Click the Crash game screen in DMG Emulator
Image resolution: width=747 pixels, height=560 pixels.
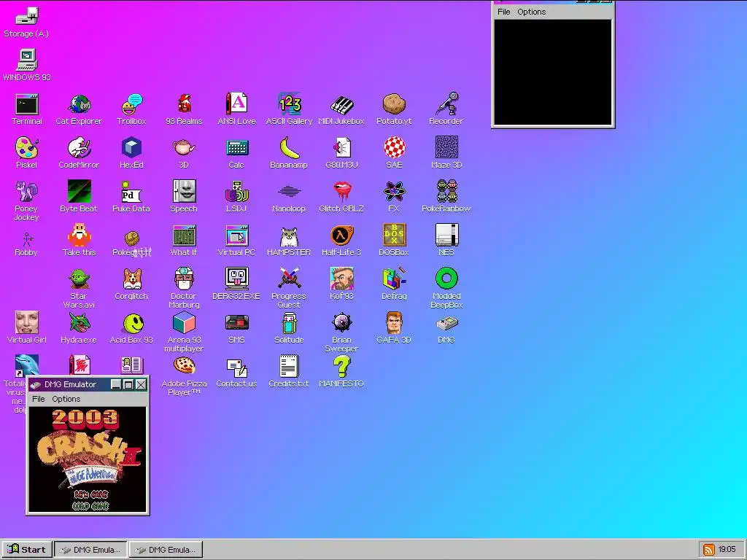click(88, 459)
